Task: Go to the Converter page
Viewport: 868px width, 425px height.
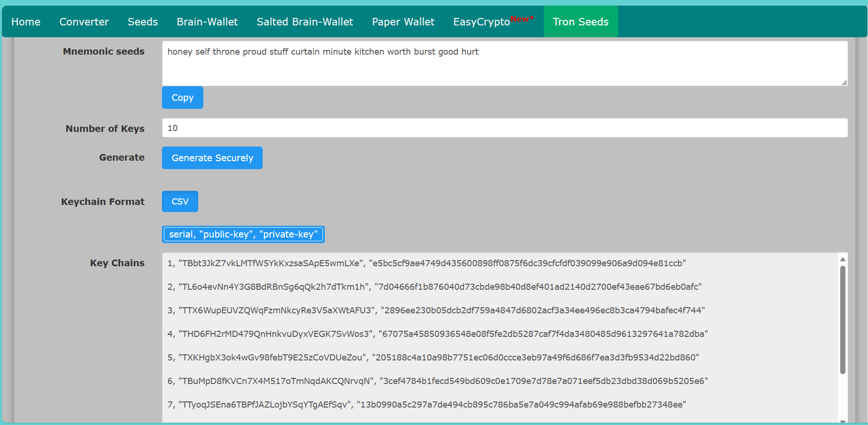Action: (84, 22)
